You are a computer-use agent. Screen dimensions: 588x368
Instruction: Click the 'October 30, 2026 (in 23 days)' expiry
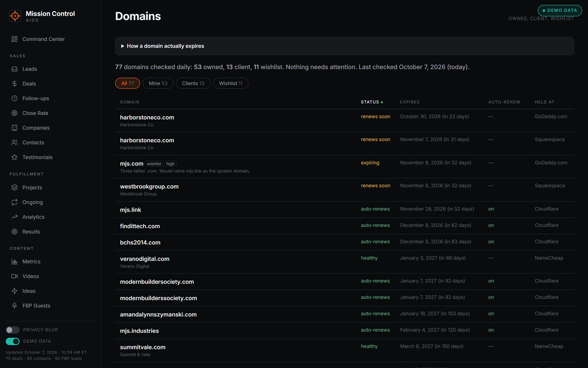pos(434,117)
